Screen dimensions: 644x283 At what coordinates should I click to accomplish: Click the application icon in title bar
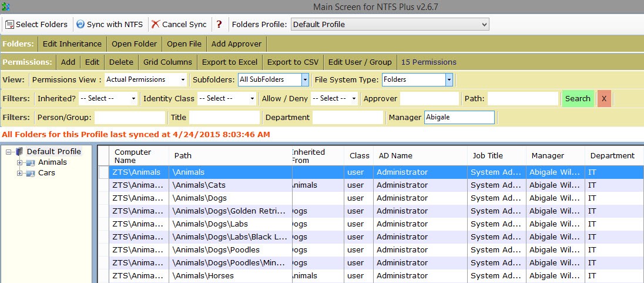tap(5, 6)
